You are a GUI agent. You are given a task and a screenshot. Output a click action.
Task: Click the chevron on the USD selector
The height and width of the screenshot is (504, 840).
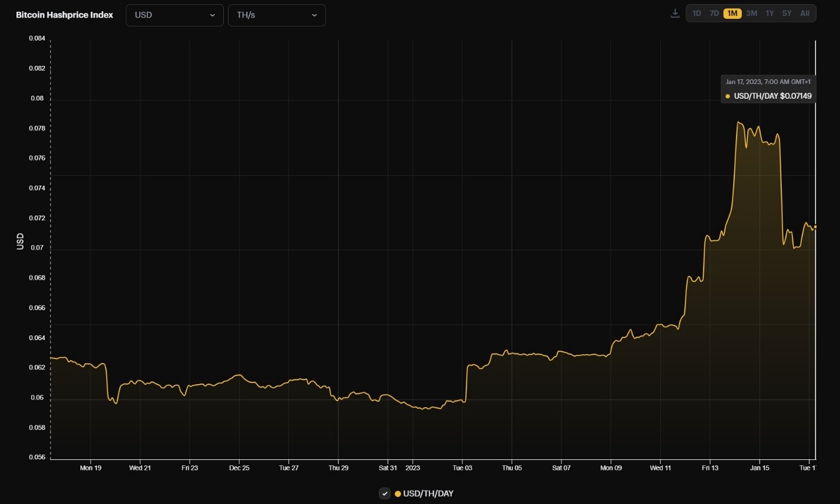[214, 15]
